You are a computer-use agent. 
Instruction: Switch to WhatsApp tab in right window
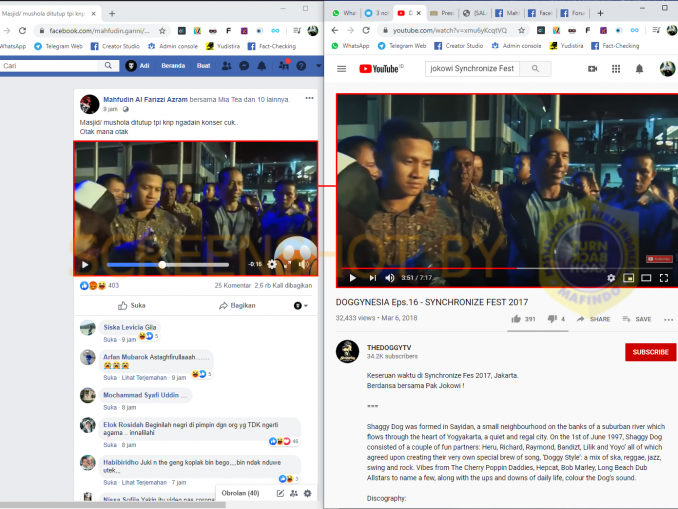[x=344, y=13]
